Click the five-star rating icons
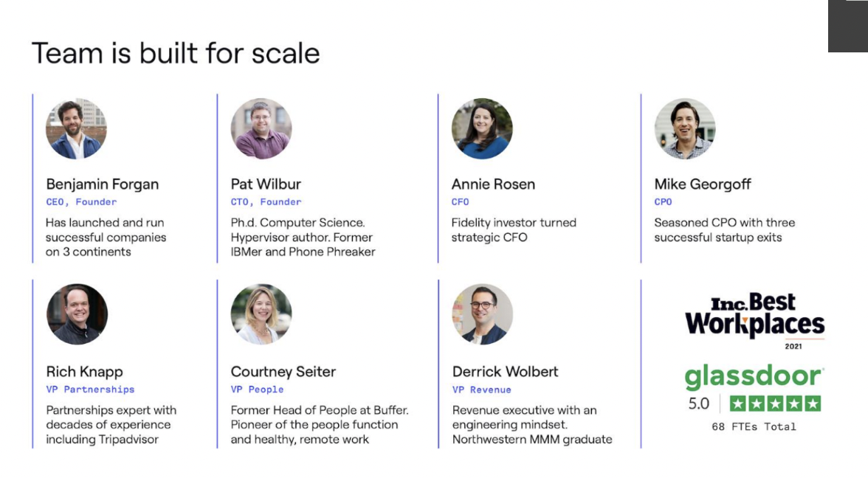The image size is (868, 478). tap(775, 403)
